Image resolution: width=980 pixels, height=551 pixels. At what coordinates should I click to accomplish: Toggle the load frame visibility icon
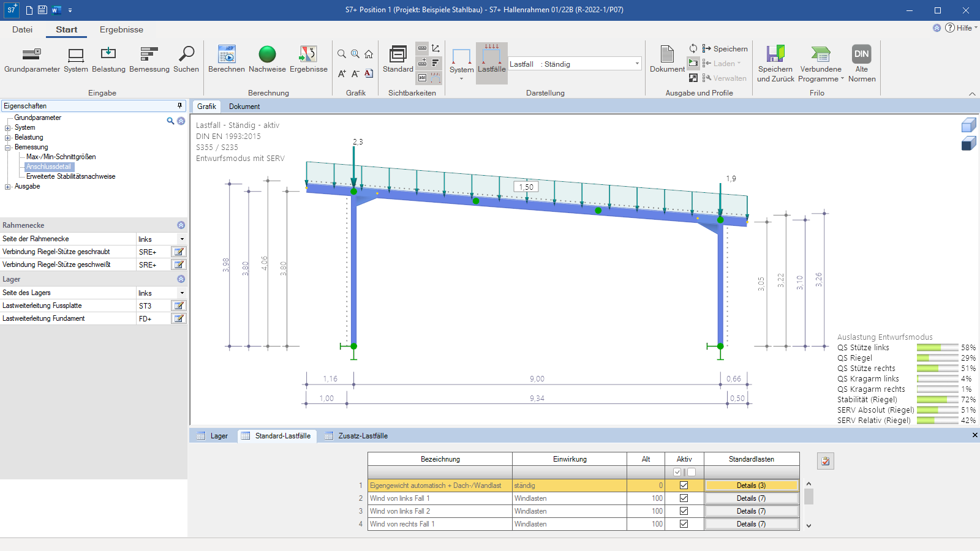tap(435, 78)
